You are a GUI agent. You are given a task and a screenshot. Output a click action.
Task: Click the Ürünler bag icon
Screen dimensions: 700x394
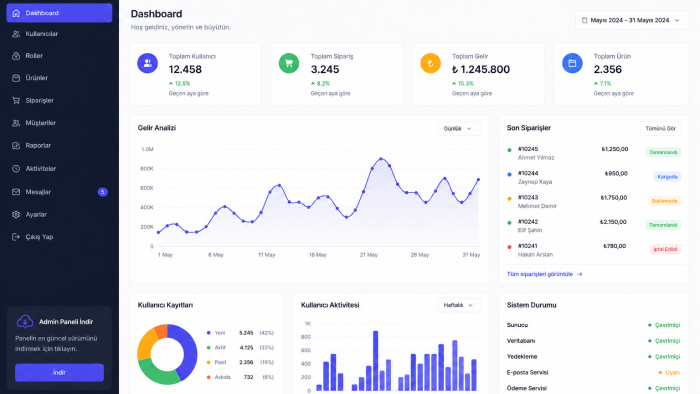click(x=16, y=78)
